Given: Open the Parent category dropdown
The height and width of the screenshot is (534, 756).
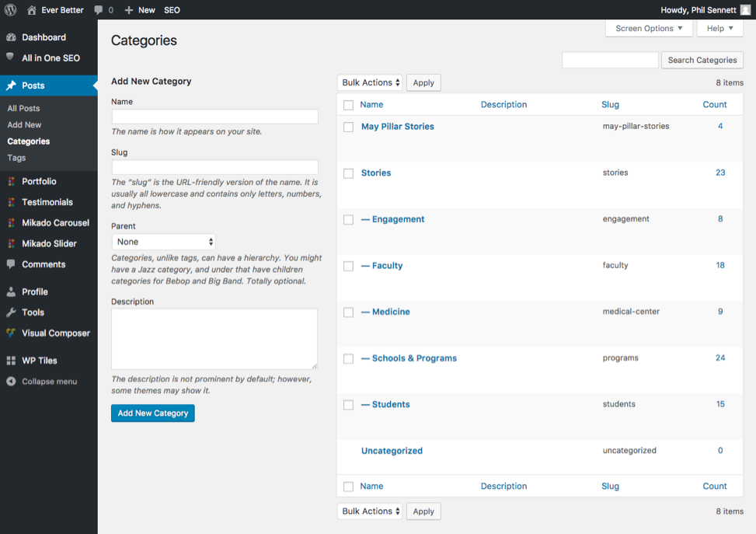Looking at the screenshot, I should 163,242.
